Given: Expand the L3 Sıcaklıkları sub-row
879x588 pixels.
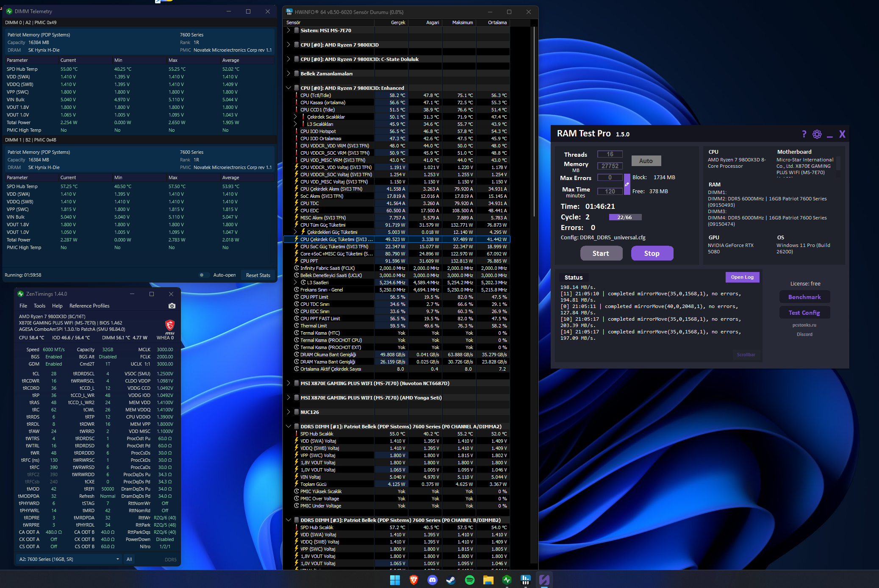Looking at the screenshot, I should pyautogui.click(x=295, y=124).
